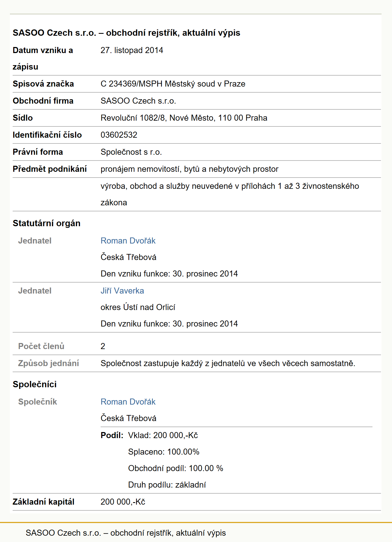Click the Obchodní podíl: 100.00 % line
The height and width of the screenshot is (542, 392).
(176, 468)
